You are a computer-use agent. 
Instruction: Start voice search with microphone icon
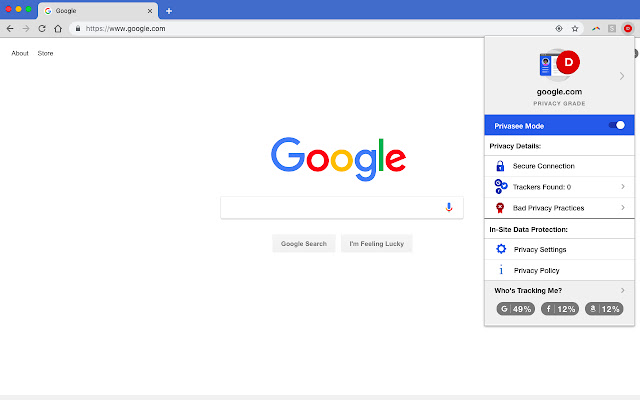449,207
